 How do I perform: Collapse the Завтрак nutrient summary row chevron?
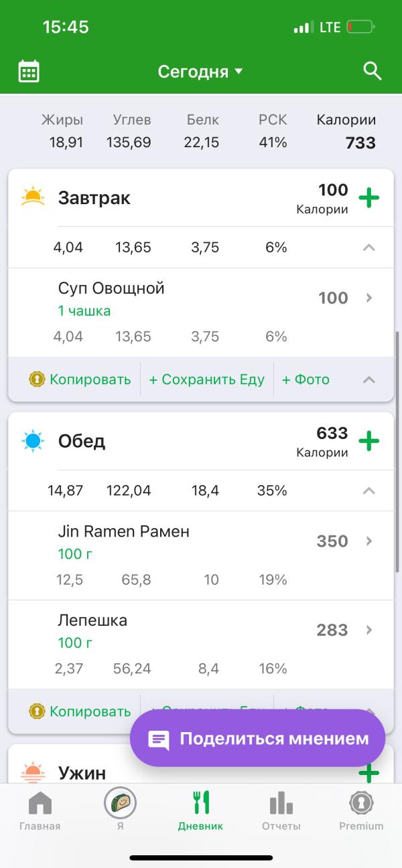tap(368, 248)
